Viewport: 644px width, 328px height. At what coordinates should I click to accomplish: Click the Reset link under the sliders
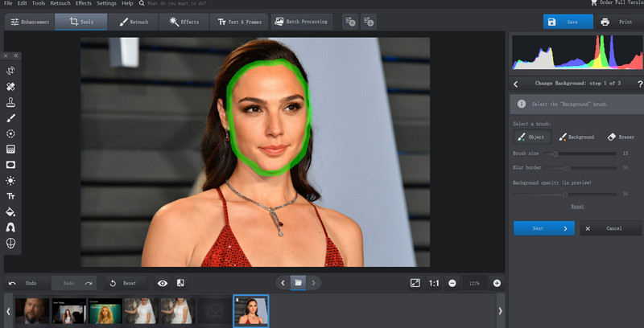pyautogui.click(x=577, y=207)
